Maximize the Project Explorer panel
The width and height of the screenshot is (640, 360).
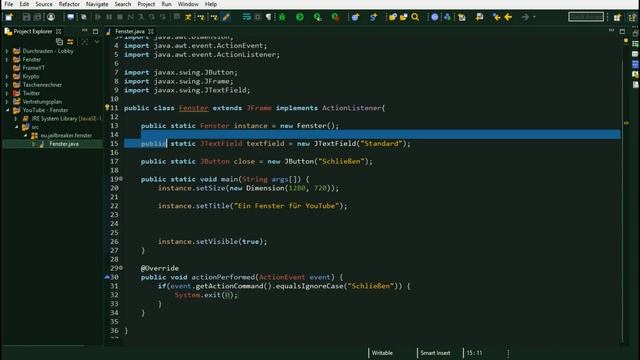coord(96,31)
